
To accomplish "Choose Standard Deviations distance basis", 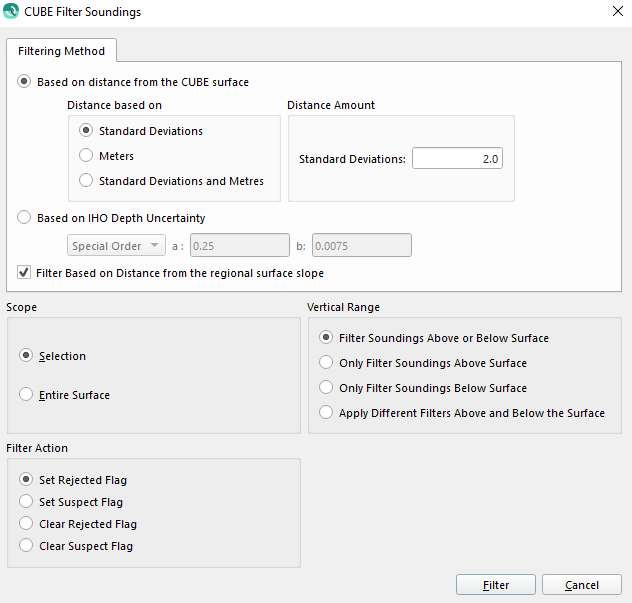I will 87,131.
